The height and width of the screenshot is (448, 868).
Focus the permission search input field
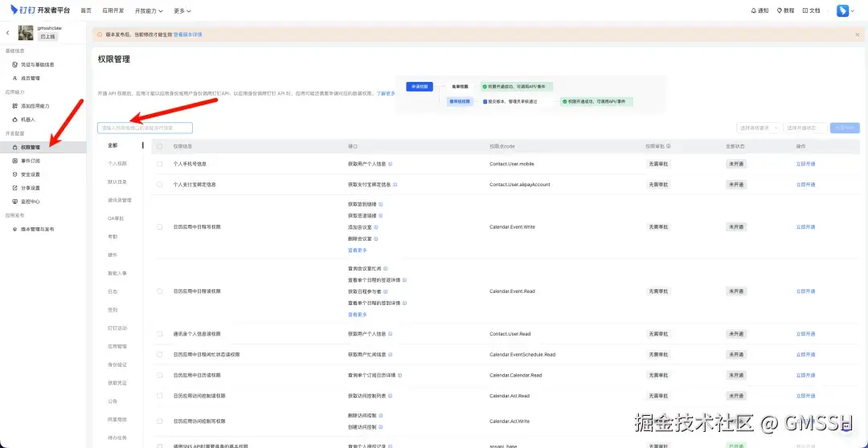click(x=145, y=128)
